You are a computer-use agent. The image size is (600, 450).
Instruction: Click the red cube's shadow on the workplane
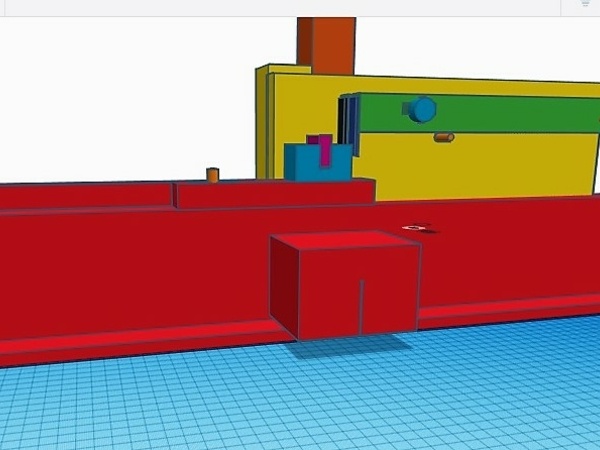360,343
